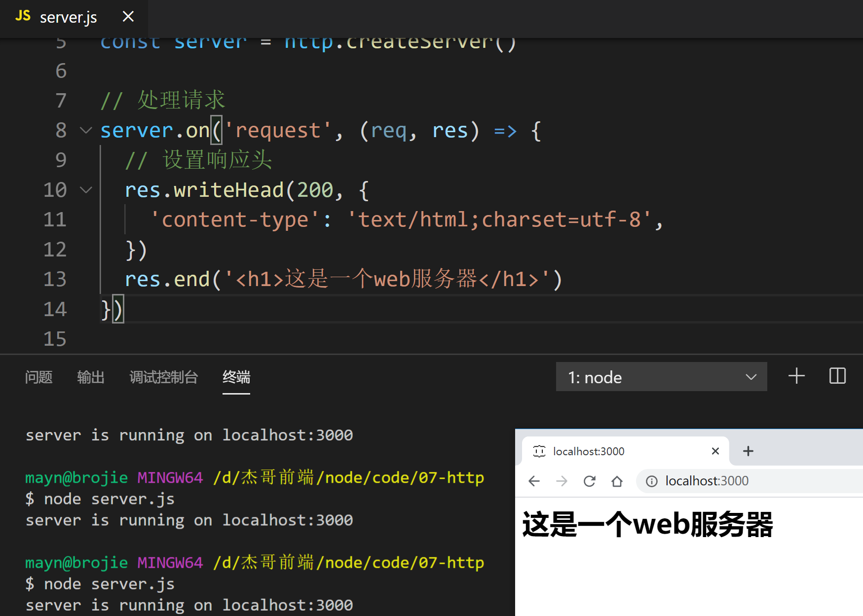This screenshot has width=863, height=616.
Task: Click the last 'node server.js' terminal command
Action: [109, 584]
